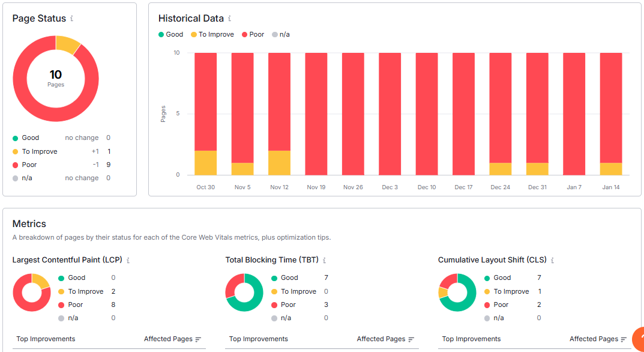Screen dimensions: 644x352
Task: Click the CLS To Improve count 1
Action: pyautogui.click(x=539, y=291)
